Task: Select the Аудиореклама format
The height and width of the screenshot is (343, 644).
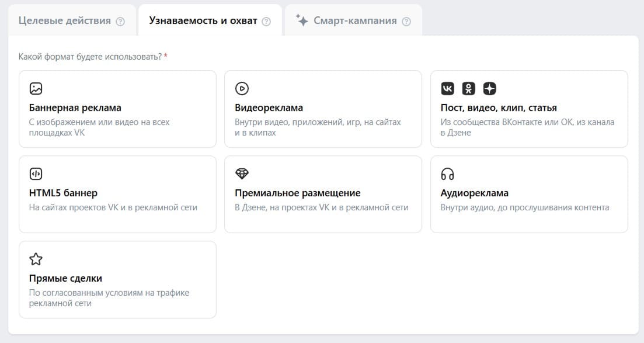Action: tap(529, 194)
